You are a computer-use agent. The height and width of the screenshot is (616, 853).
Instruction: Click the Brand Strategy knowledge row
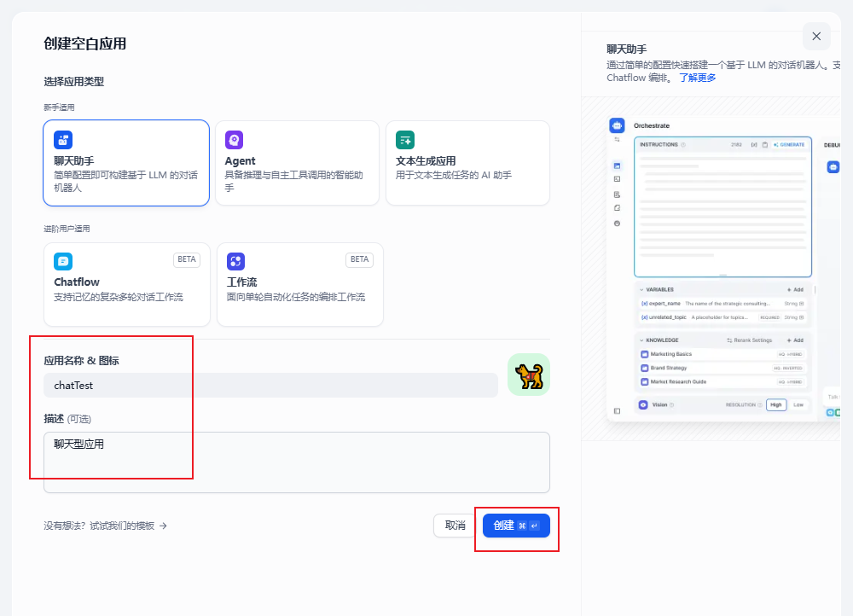pos(722,368)
